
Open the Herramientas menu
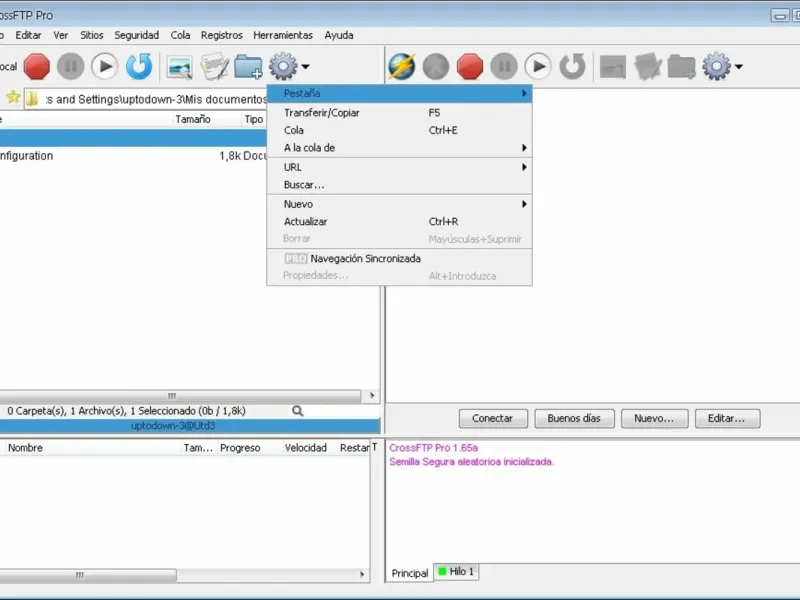[283, 35]
